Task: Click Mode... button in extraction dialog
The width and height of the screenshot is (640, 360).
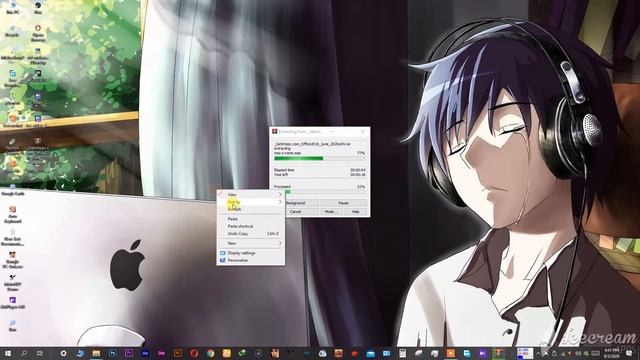Action: point(330,212)
